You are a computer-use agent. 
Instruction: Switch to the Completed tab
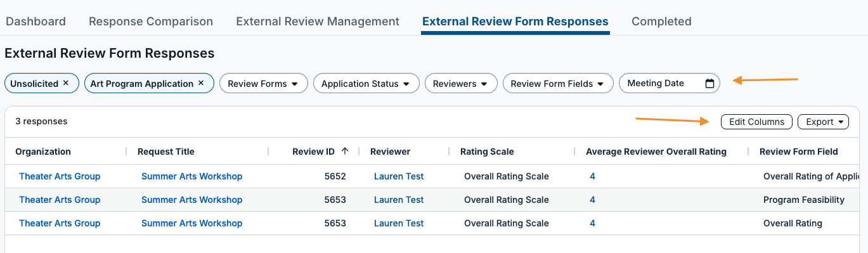pos(661,22)
